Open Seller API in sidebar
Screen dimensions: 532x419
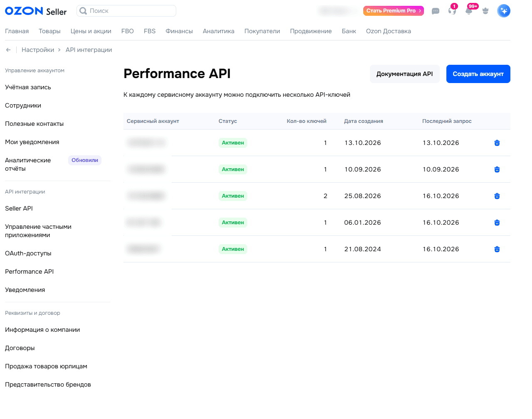(19, 208)
